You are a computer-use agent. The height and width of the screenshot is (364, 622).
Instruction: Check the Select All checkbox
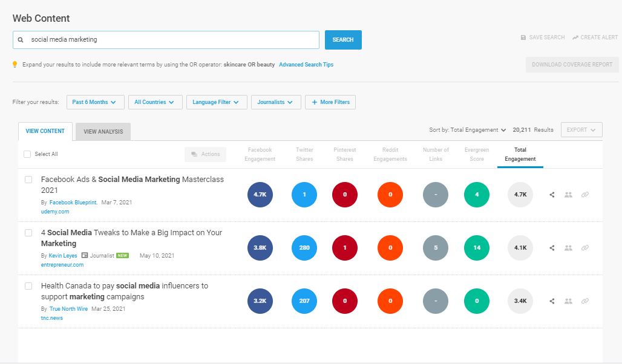click(x=27, y=154)
